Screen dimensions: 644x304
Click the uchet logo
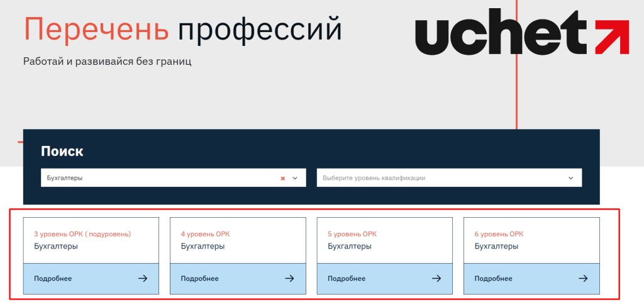click(x=522, y=32)
